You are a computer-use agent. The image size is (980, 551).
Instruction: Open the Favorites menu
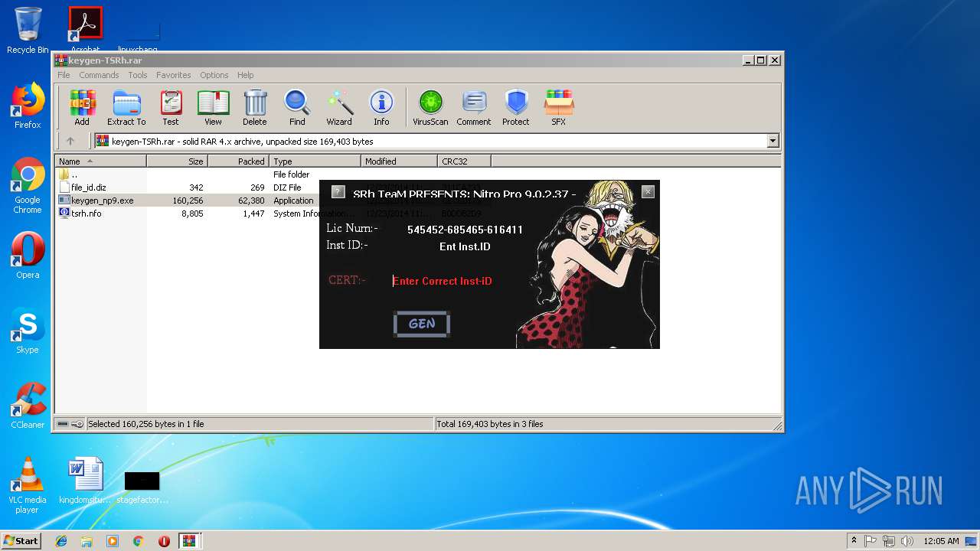174,75
